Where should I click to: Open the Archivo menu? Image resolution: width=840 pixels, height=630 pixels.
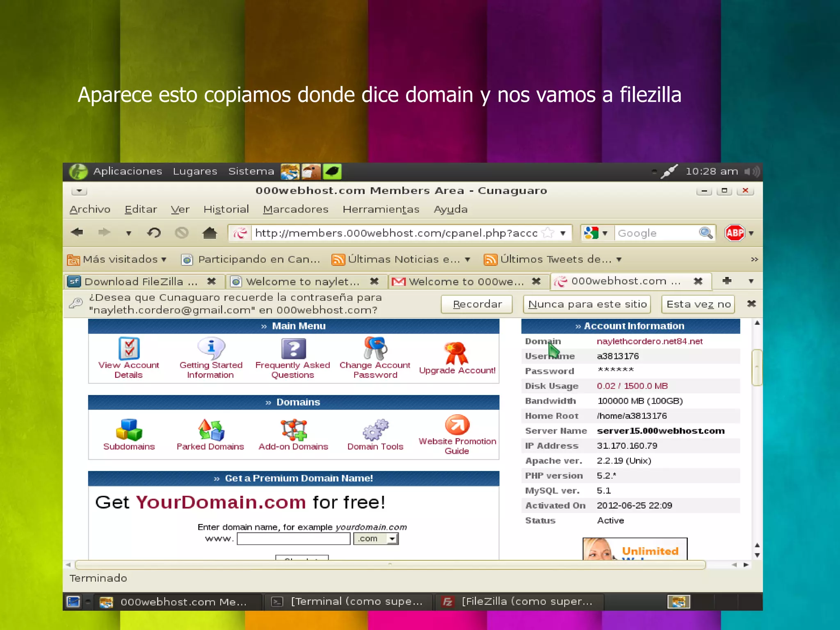[x=90, y=209]
